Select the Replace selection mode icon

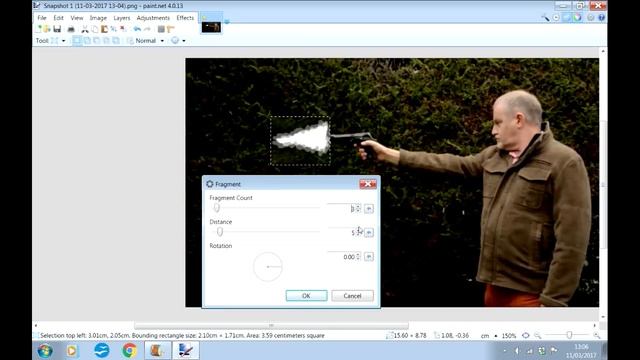click(77, 40)
